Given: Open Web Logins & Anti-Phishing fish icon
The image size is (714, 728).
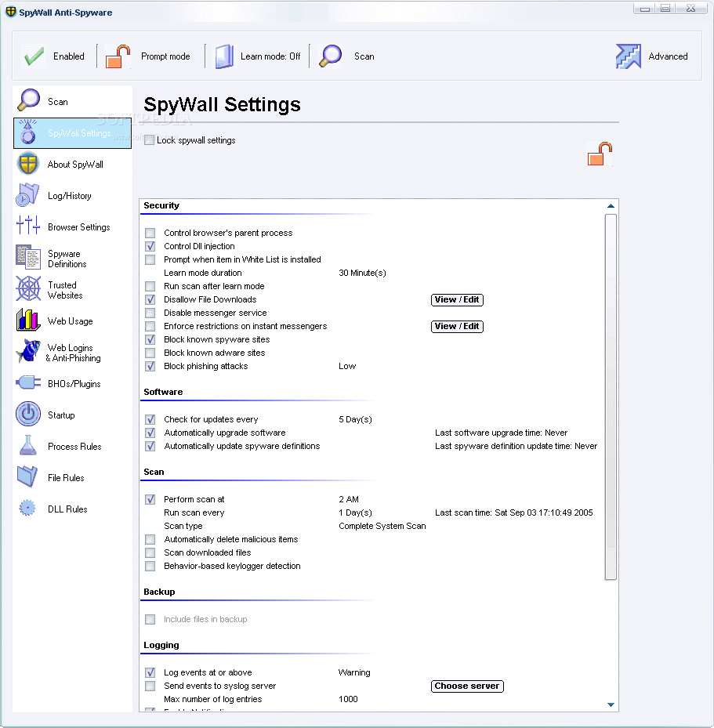Looking at the screenshot, I should (x=28, y=351).
